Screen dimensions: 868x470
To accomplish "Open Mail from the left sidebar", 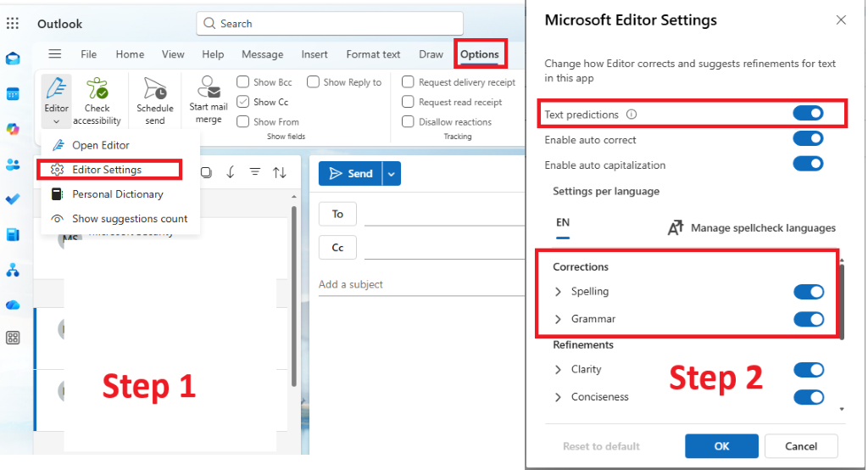I will tap(13, 59).
